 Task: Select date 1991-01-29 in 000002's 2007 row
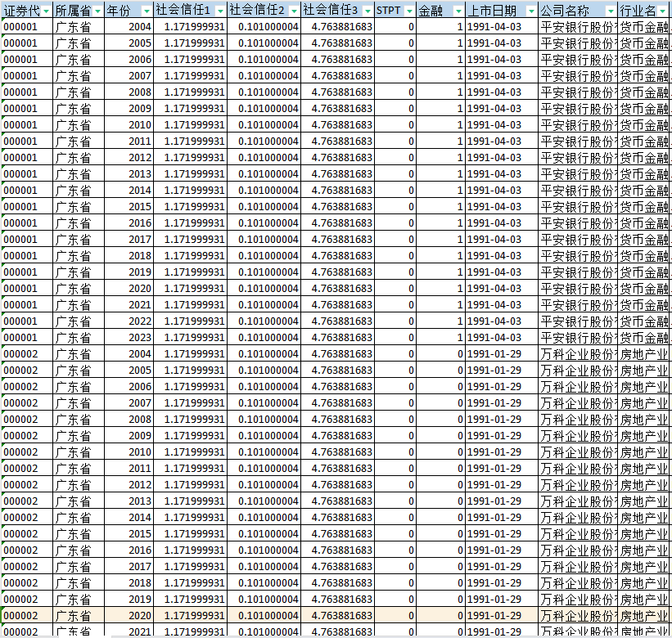tap(502, 403)
